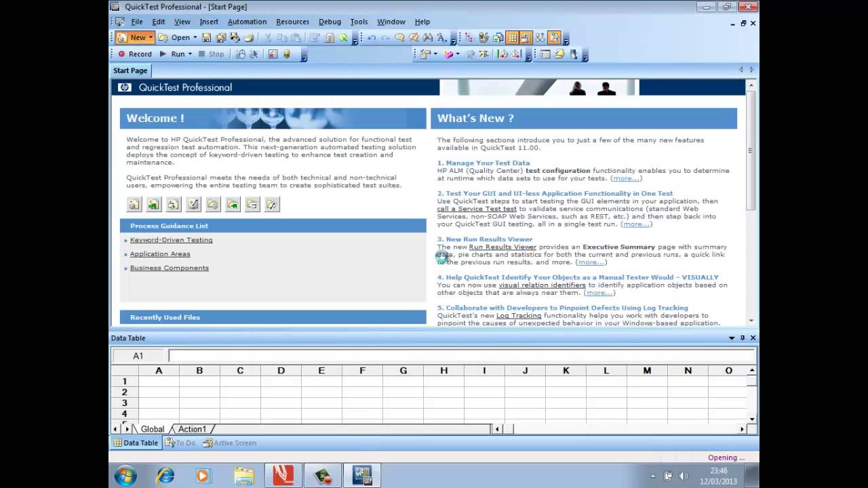This screenshot has height=488, width=868.
Task: Select column header A in the Data Table
Action: point(159,371)
